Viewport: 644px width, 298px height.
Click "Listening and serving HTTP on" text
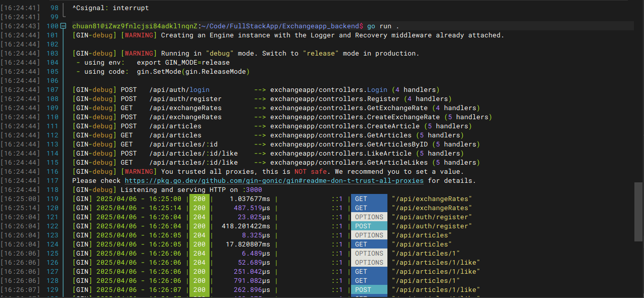(x=179, y=190)
